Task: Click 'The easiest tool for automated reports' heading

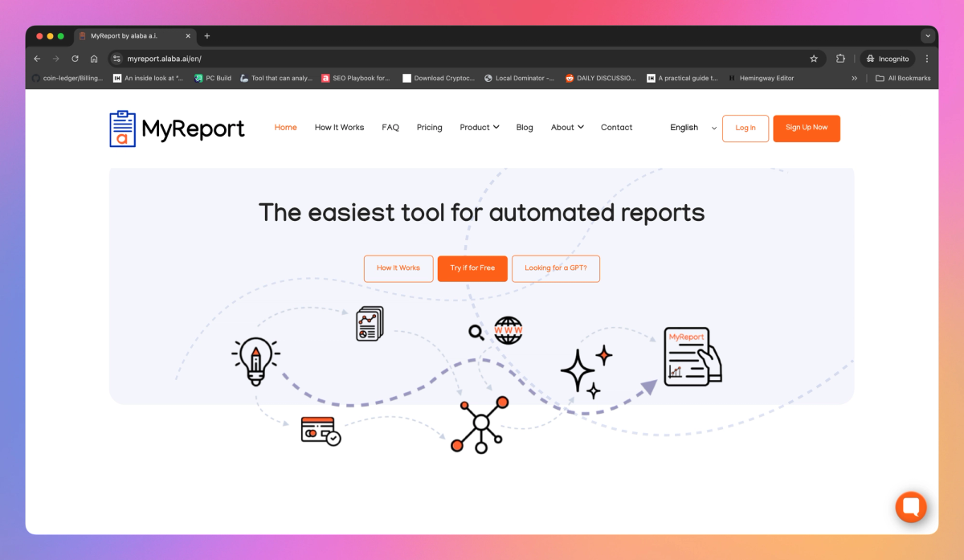Action: coord(481,213)
